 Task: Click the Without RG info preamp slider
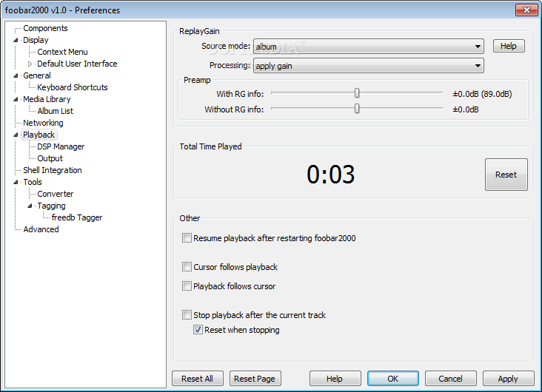pyautogui.click(x=357, y=109)
